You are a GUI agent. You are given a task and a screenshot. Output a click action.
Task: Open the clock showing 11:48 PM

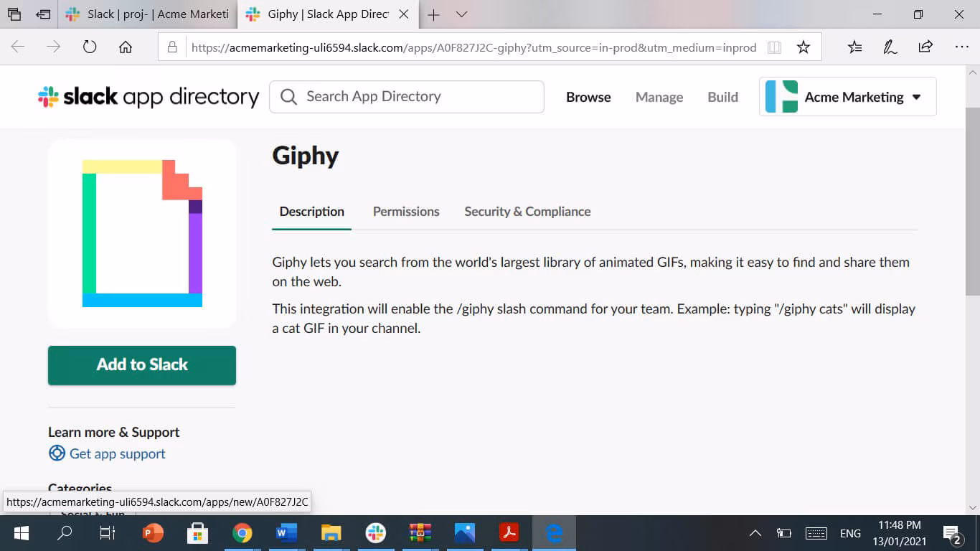(900, 533)
